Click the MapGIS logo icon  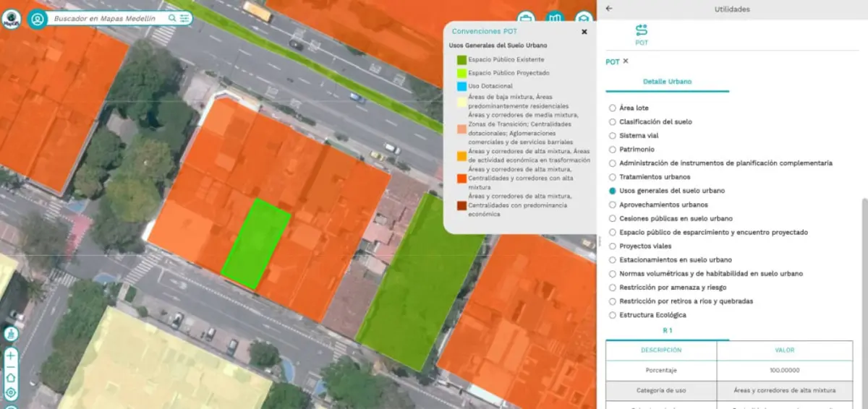pos(11,18)
